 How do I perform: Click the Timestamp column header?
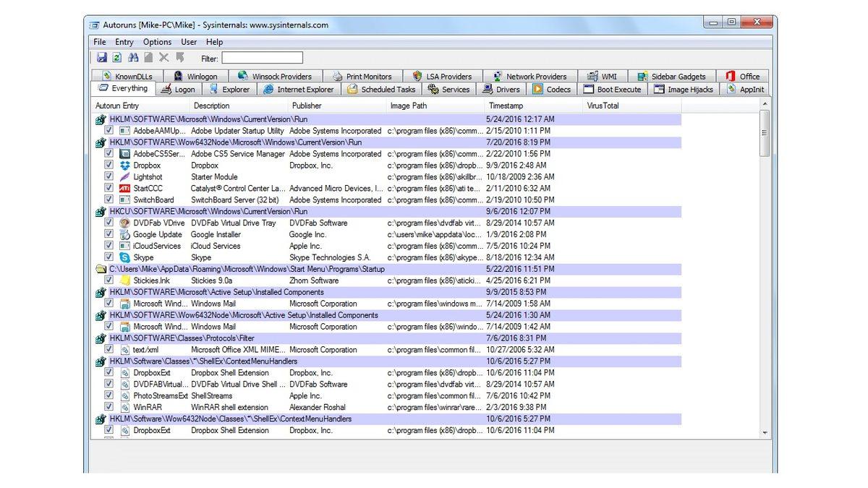(506, 106)
